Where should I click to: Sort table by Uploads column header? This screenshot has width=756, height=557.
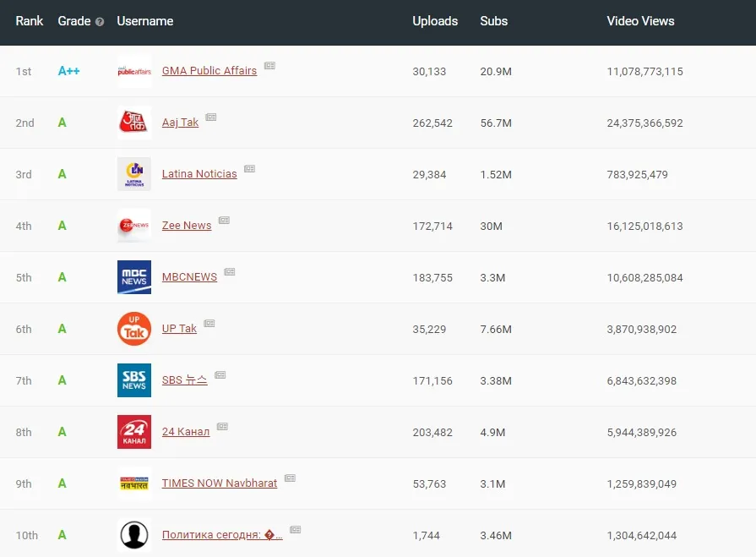click(435, 21)
